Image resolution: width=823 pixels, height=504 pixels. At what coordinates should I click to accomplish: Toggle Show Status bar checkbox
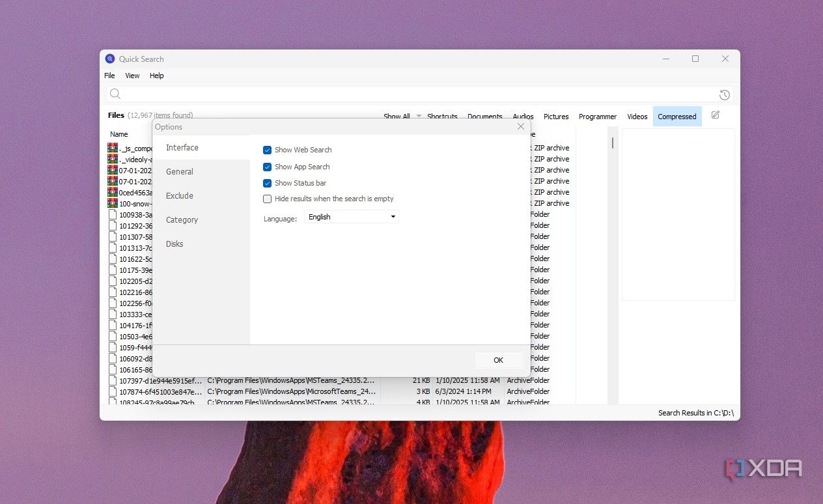tap(268, 183)
